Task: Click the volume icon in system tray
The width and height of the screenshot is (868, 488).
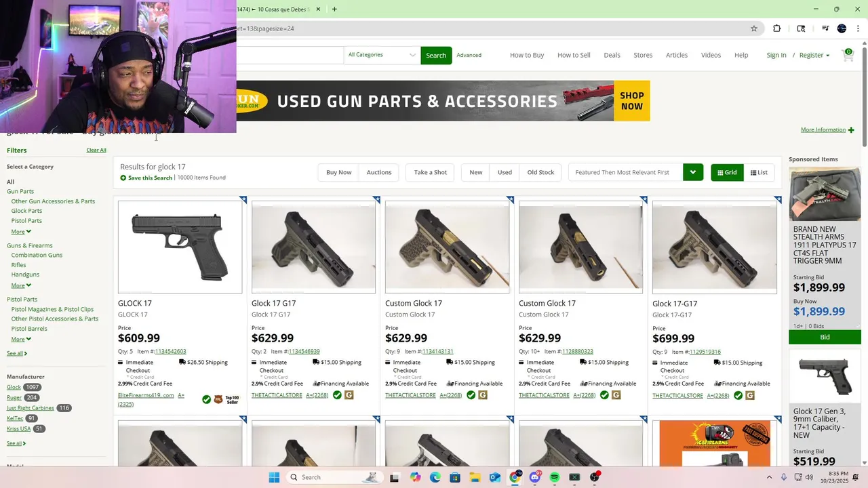Action: coord(808,477)
